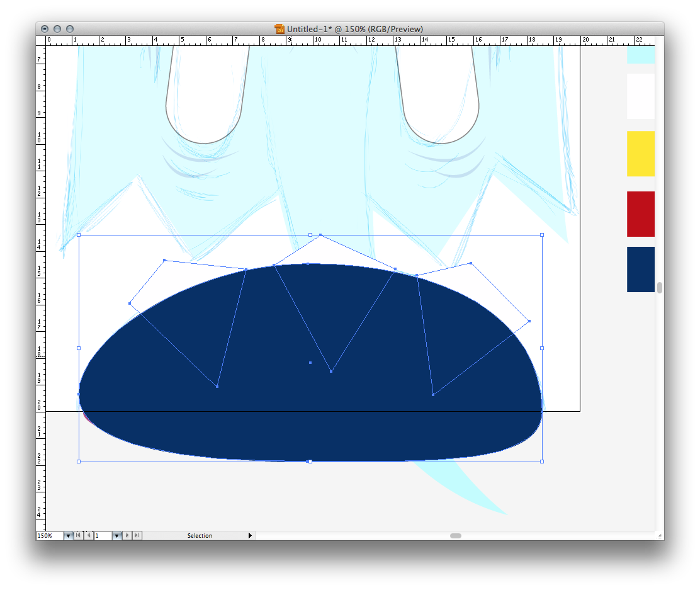Screen dimensions: 700x590
Task: Click the right-middle bounding box handle
Action: 542,348
